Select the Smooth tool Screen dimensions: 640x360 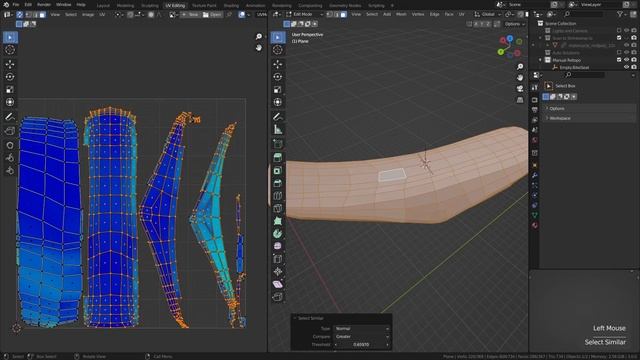tap(278, 246)
